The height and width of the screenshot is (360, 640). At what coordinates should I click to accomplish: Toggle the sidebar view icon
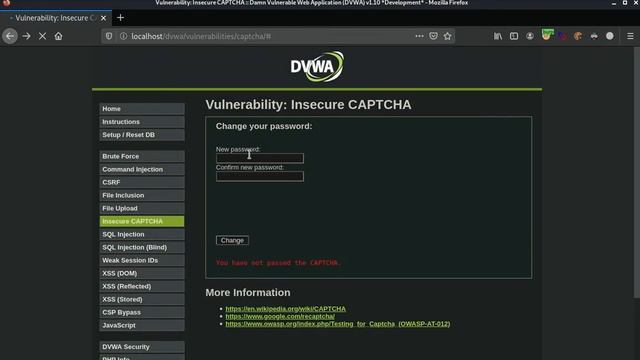pyautogui.click(x=514, y=36)
